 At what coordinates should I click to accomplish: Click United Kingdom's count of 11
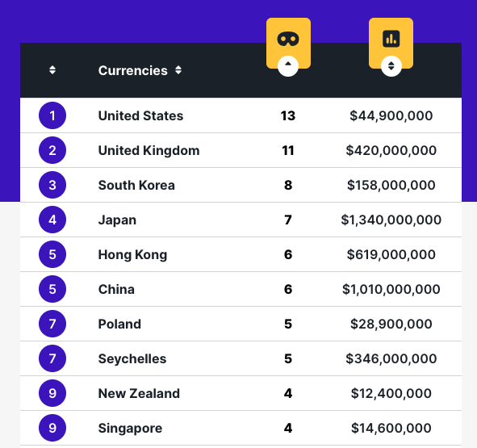288,150
